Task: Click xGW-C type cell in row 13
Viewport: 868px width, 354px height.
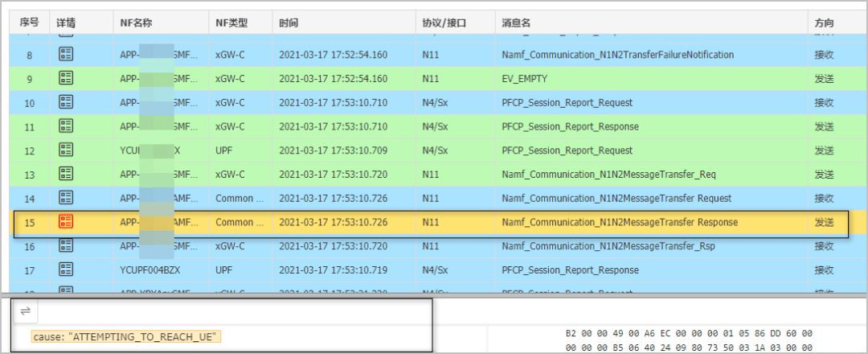Action: (x=230, y=174)
